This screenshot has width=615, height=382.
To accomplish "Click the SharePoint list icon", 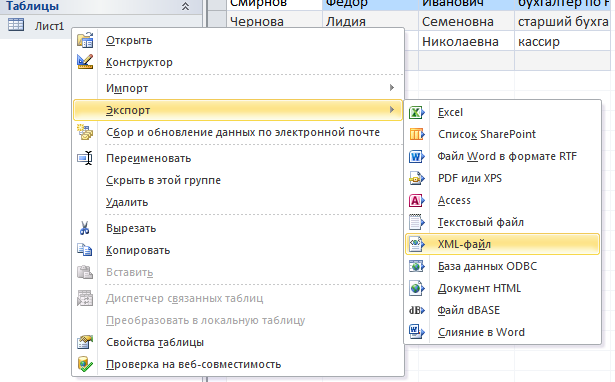I will (417, 134).
